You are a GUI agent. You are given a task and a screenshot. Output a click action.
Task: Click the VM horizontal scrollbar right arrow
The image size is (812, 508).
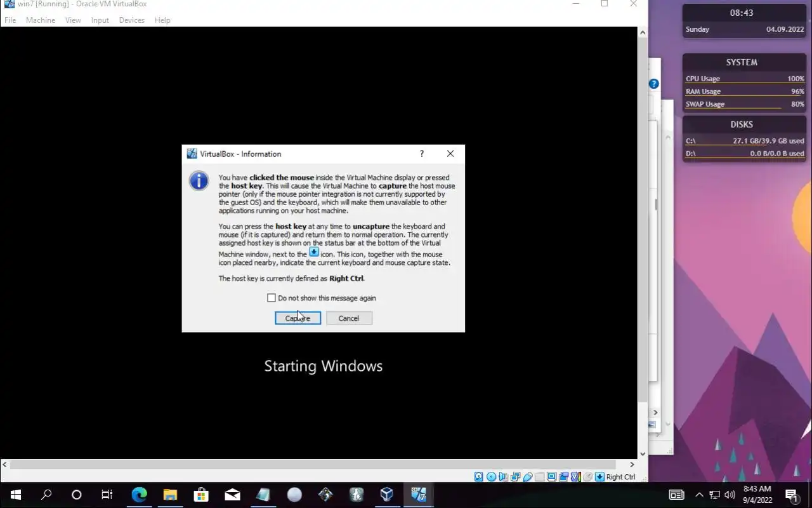tap(632, 464)
